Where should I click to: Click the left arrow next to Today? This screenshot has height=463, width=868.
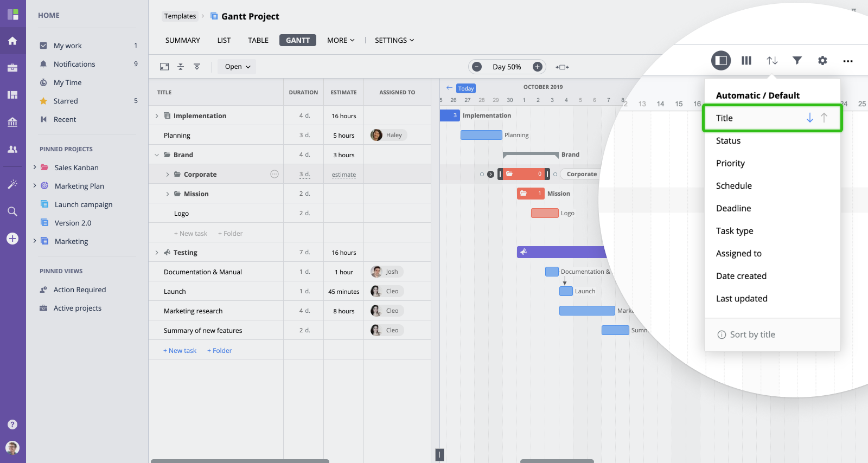point(449,88)
